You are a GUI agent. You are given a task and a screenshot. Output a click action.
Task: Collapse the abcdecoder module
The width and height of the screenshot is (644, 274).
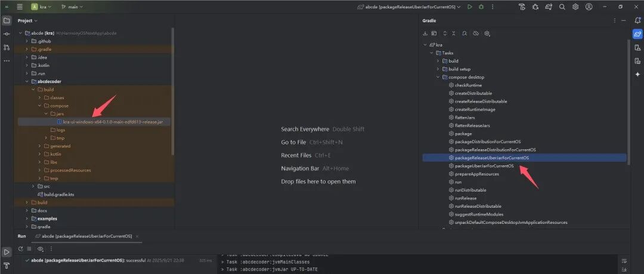click(27, 81)
